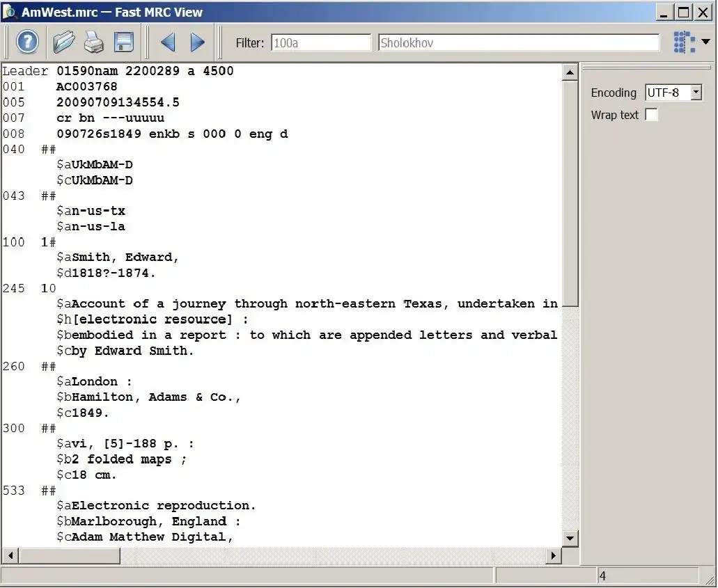Viewport: 718px width, 588px height.
Task: Click the $b2 folded maps subfield
Action: click(x=121, y=459)
